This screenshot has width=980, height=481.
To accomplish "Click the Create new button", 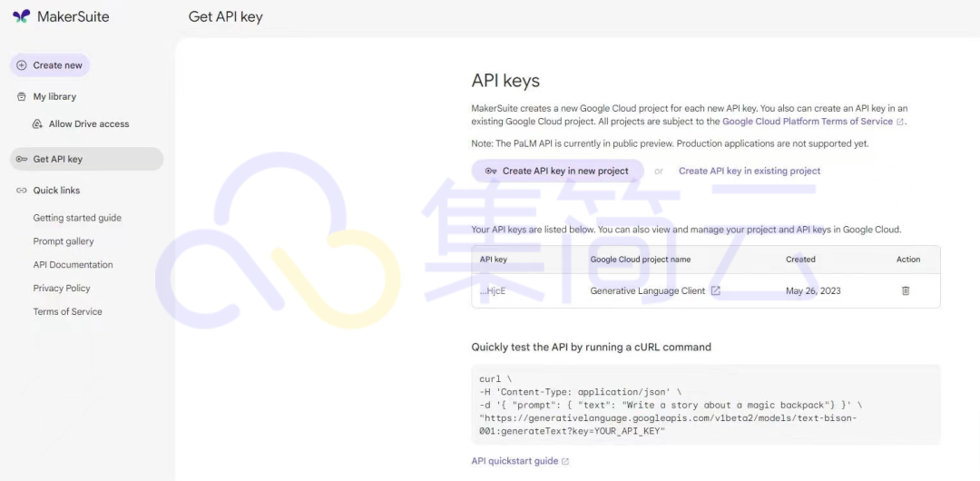I will 50,65.
